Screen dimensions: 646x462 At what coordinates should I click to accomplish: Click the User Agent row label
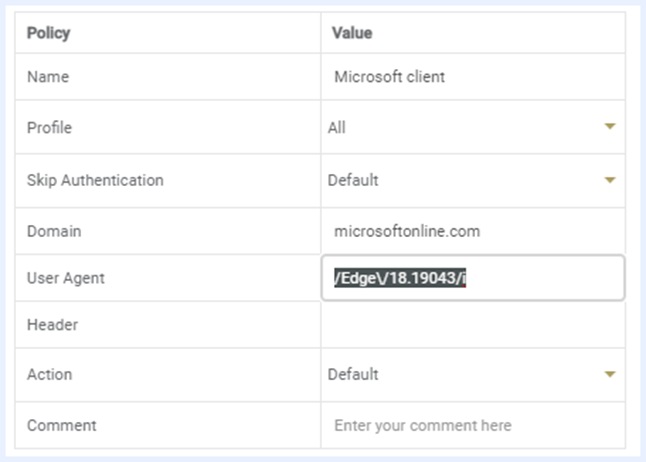[66, 278]
